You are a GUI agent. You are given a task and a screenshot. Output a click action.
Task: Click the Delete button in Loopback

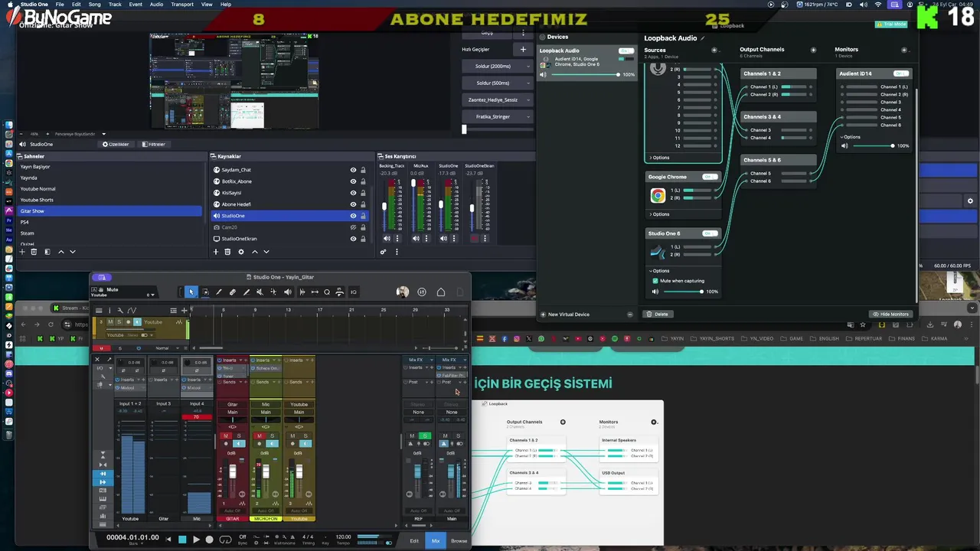658,314
